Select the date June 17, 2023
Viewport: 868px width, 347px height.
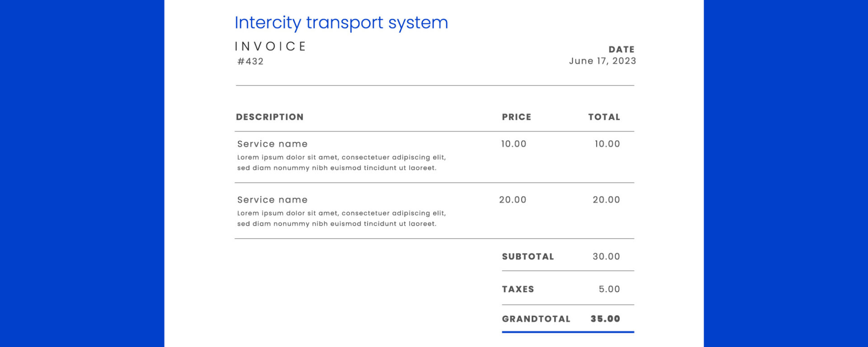point(602,61)
